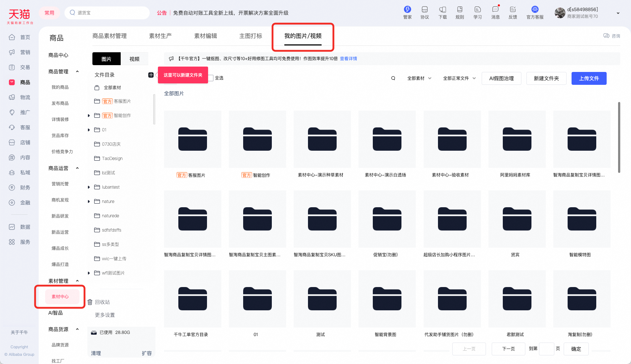631x364 pixels.
Task: Open the 智能背景图 folder thumbnail
Action: (387, 299)
